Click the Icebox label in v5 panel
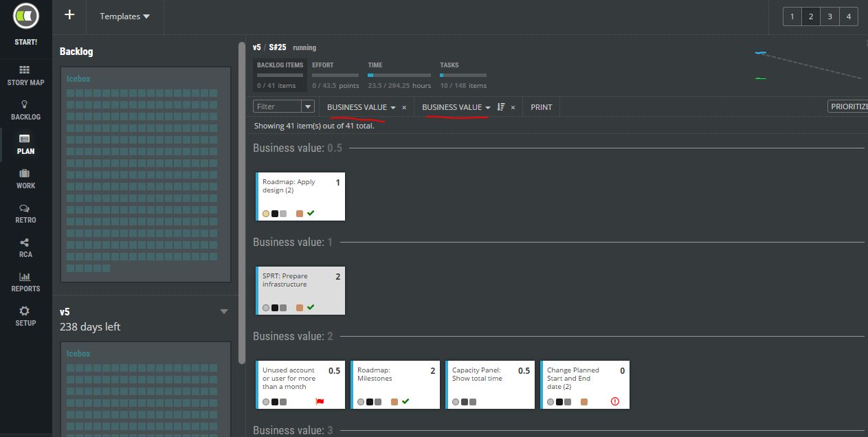This screenshot has width=868, height=437. [78, 354]
